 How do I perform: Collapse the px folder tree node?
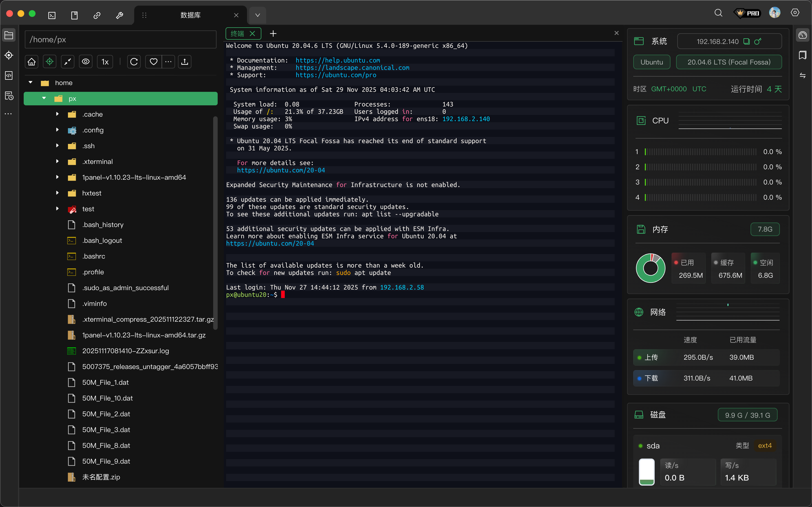(44, 98)
